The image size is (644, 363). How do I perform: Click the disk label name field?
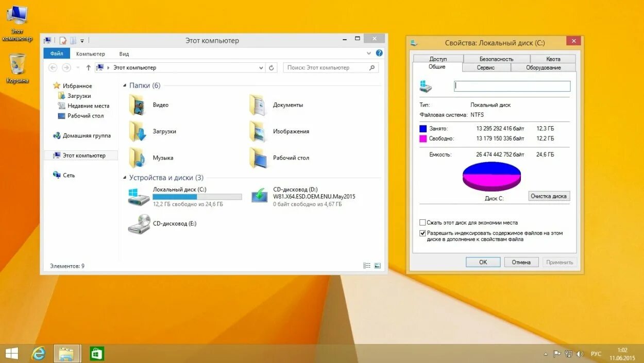click(512, 86)
